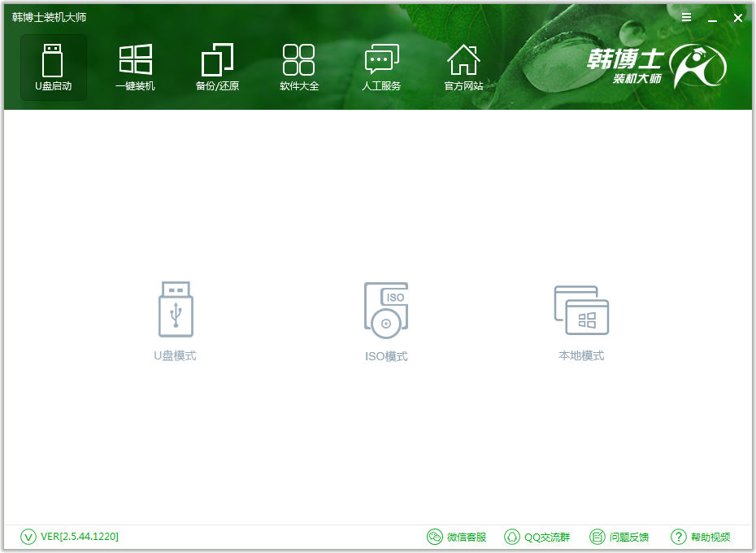This screenshot has width=756, height=553.
Task: Go to 软件大全 tab
Action: click(299, 67)
